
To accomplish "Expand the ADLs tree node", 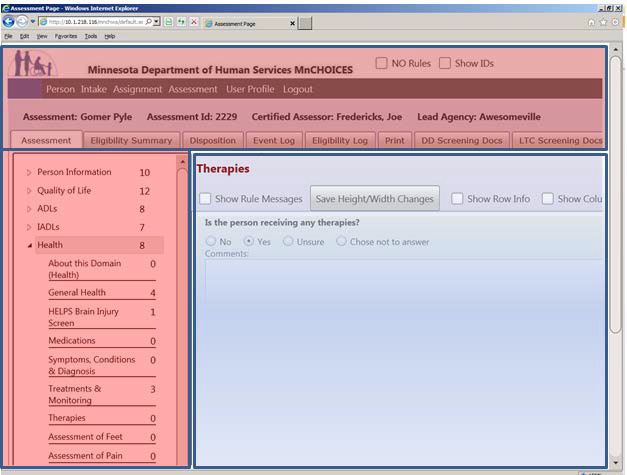I will click(x=29, y=209).
